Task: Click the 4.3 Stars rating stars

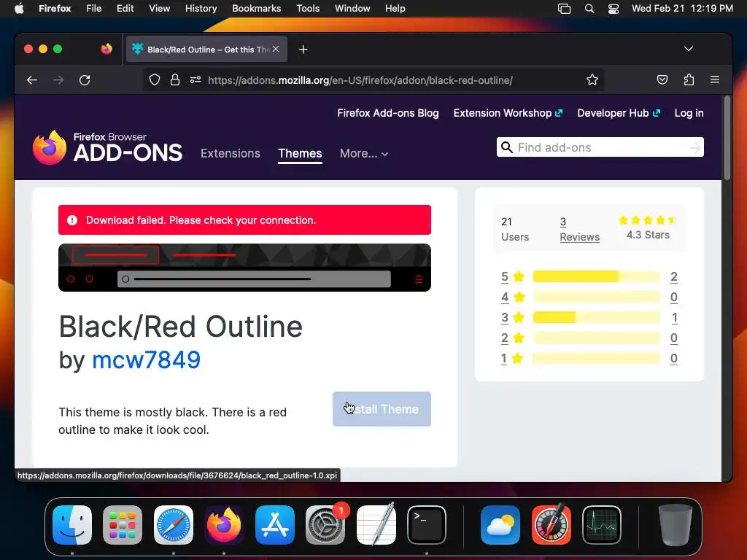Action: click(648, 220)
